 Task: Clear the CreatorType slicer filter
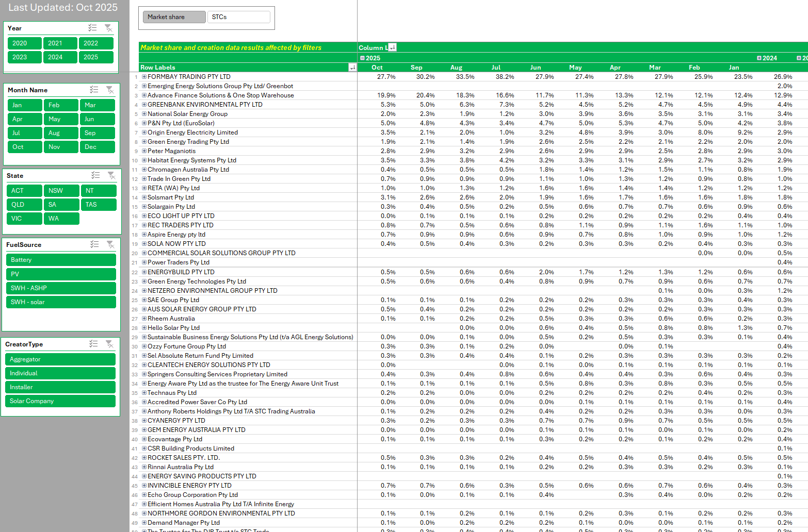click(x=109, y=344)
